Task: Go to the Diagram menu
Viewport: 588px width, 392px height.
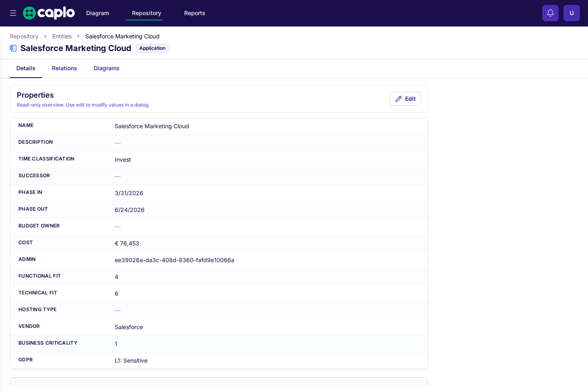Action: click(x=98, y=13)
